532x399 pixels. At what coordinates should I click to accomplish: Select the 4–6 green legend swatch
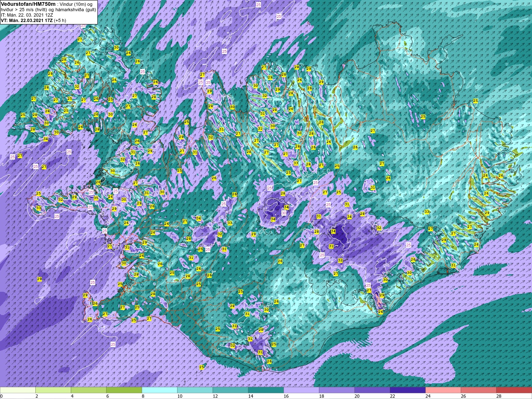coord(89,390)
